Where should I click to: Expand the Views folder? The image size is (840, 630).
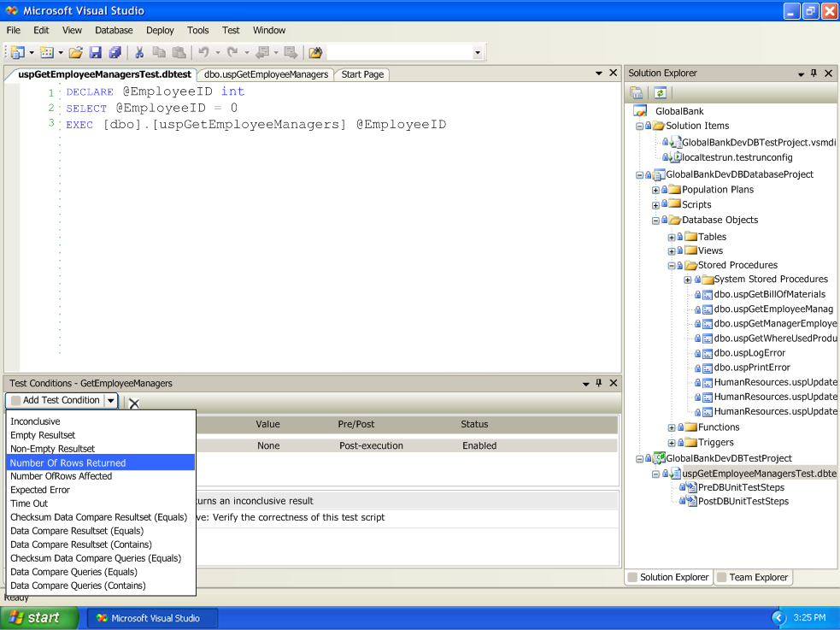[672, 251]
